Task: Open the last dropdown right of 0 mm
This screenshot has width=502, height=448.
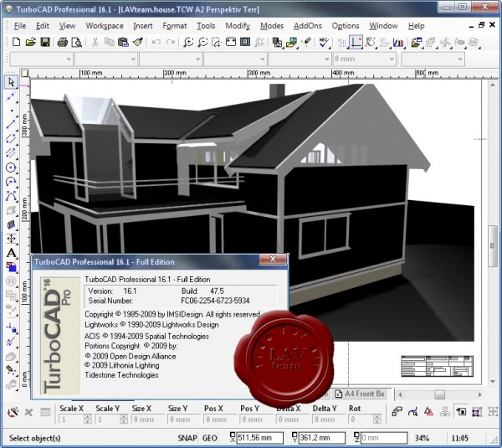Action: pos(460,59)
